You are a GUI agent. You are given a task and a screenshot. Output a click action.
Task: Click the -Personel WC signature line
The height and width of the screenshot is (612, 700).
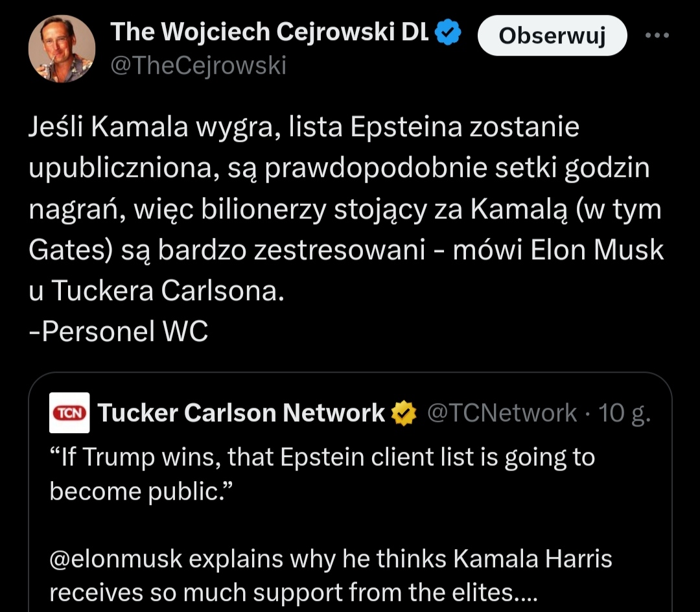point(119,331)
